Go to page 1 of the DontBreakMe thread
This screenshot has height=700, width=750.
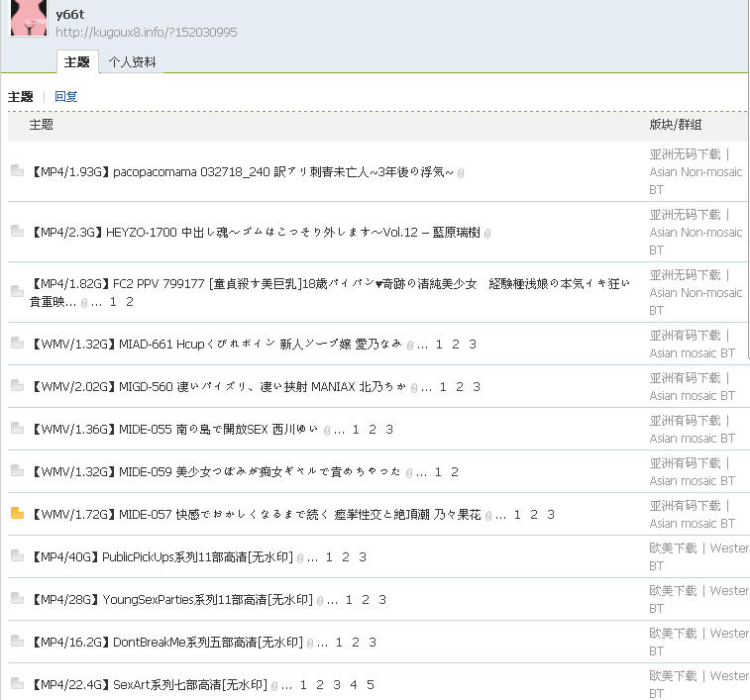click(x=339, y=642)
